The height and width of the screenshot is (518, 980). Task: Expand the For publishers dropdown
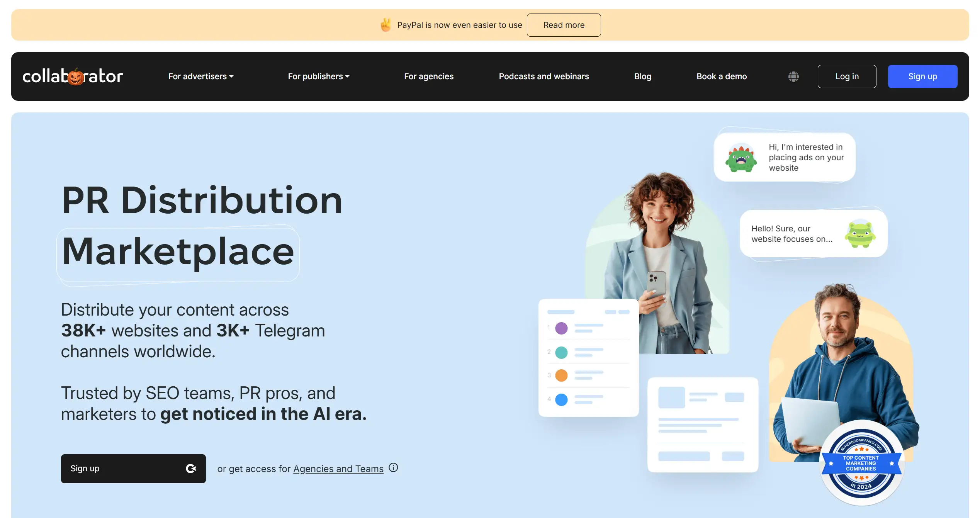(x=319, y=76)
